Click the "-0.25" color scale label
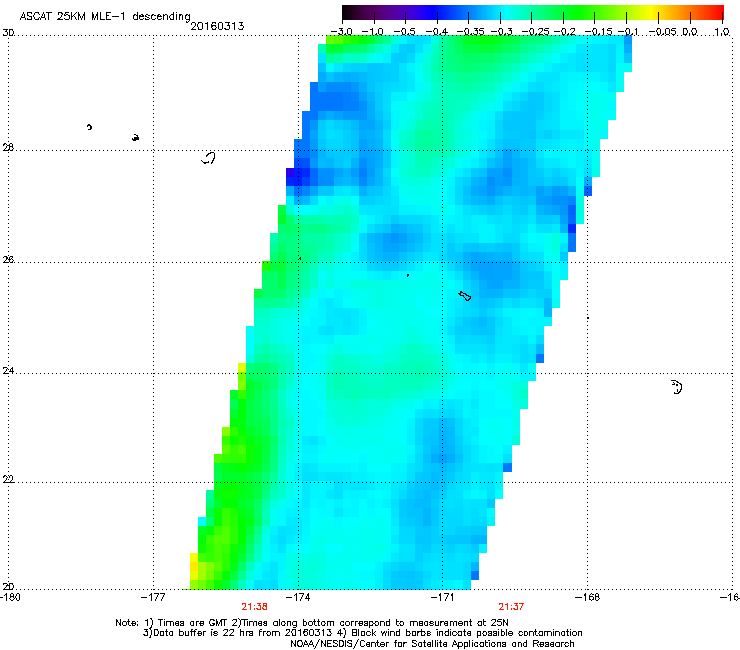Screen dimensions: 740x650 pyautogui.click(x=535, y=32)
